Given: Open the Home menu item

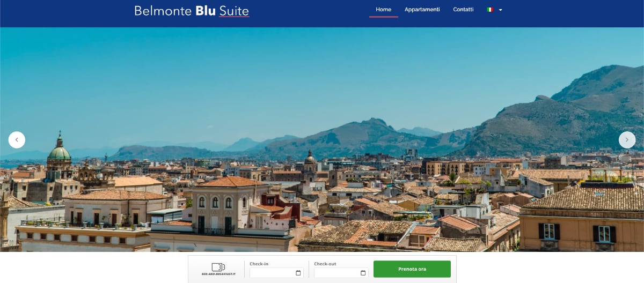Looking at the screenshot, I should (x=383, y=10).
